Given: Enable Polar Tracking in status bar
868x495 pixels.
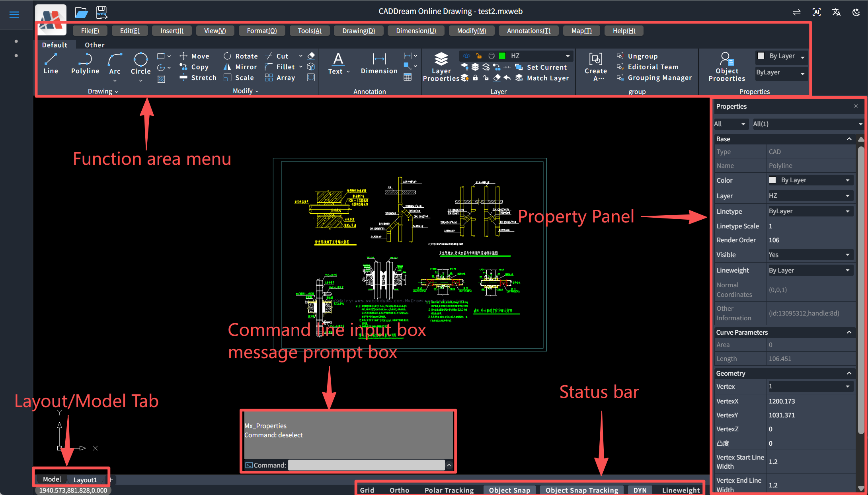Looking at the screenshot, I should 449,490.
